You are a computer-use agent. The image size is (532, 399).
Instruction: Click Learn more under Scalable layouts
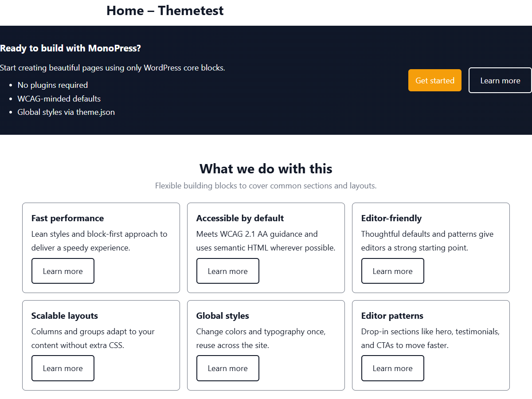(63, 368)
